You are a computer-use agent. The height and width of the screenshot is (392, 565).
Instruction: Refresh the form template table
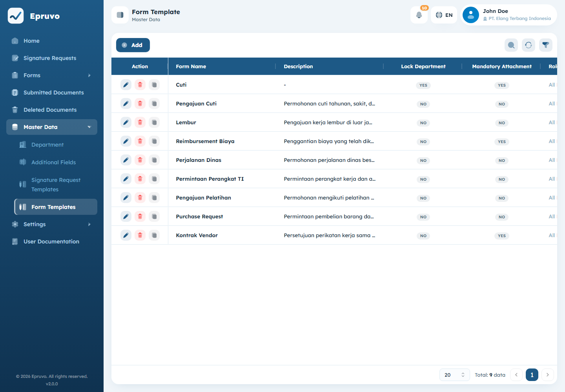[529, 45]
